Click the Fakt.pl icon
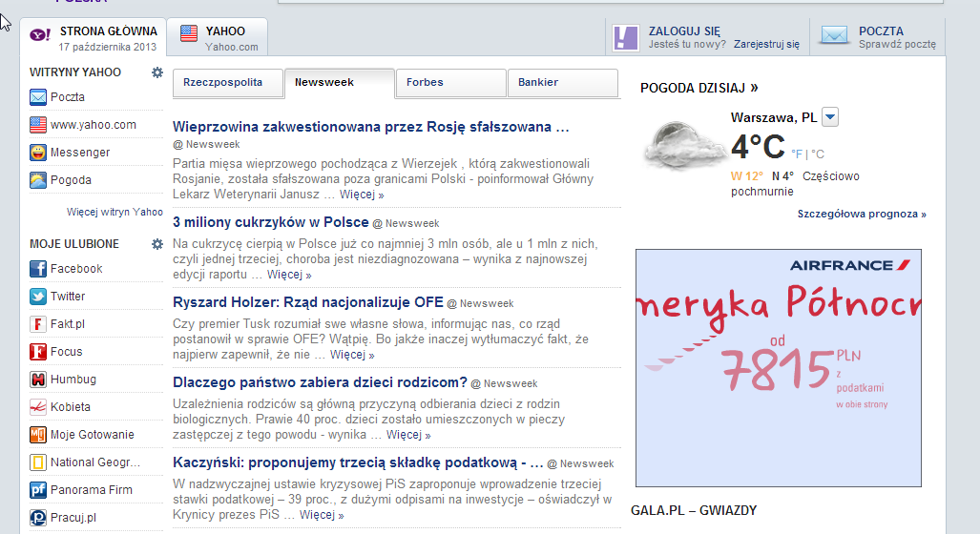This screenshot has height=534, width=980. [38, 324]
